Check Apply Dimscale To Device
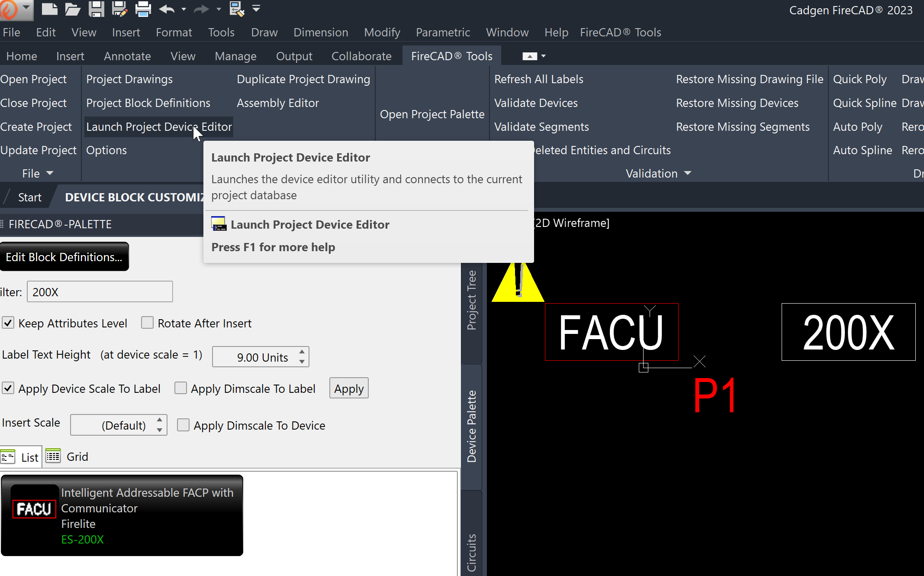The width and height of the screenshot is (924, 576). [183, 425]
